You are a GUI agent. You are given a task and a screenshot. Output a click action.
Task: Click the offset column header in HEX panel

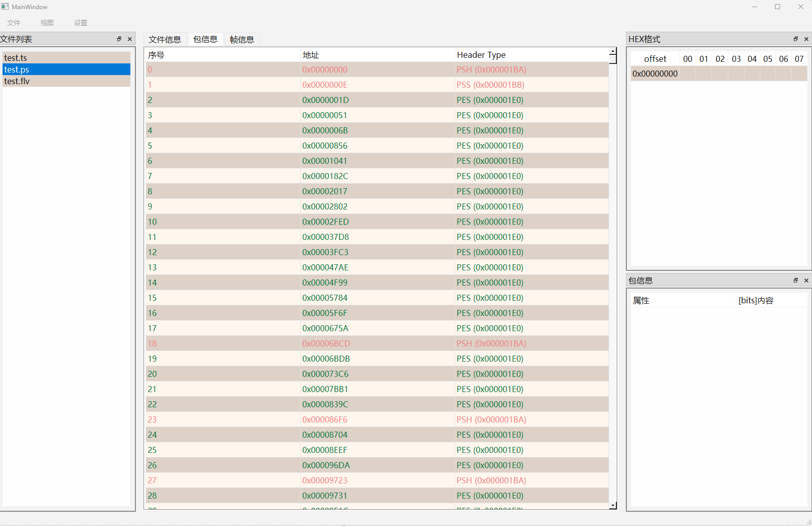[655, 59]
